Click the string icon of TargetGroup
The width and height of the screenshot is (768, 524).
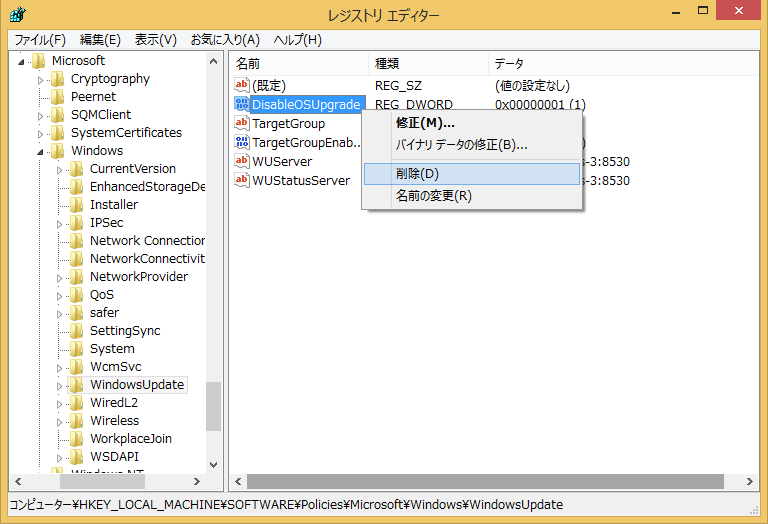tap(242, 123)
